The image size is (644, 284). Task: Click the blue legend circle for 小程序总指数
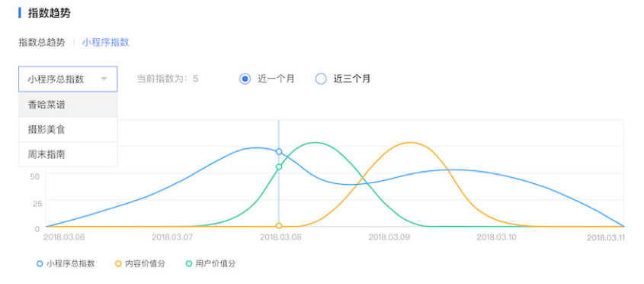[x=40, y=264]
